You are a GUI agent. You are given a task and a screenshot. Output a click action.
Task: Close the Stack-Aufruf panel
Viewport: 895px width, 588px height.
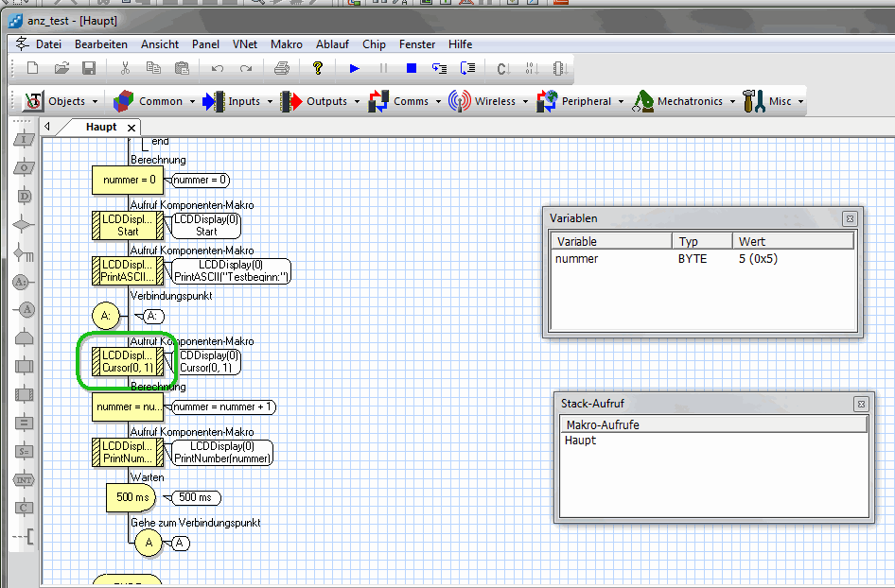coord(861,404)
